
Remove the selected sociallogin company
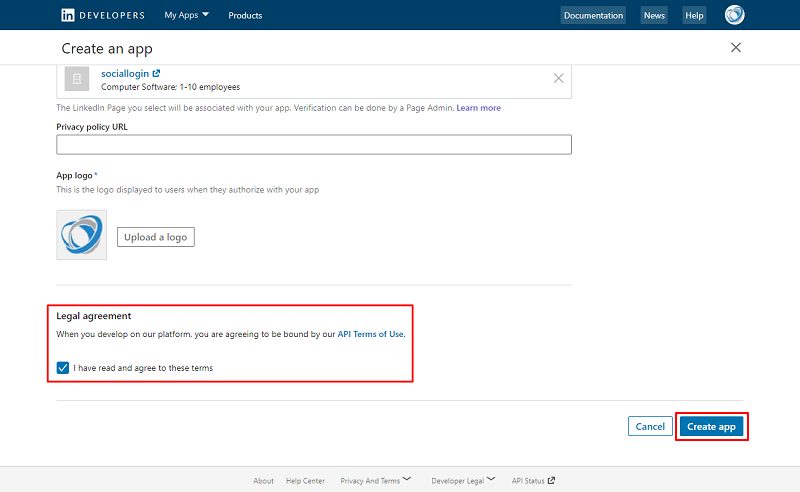558,78
